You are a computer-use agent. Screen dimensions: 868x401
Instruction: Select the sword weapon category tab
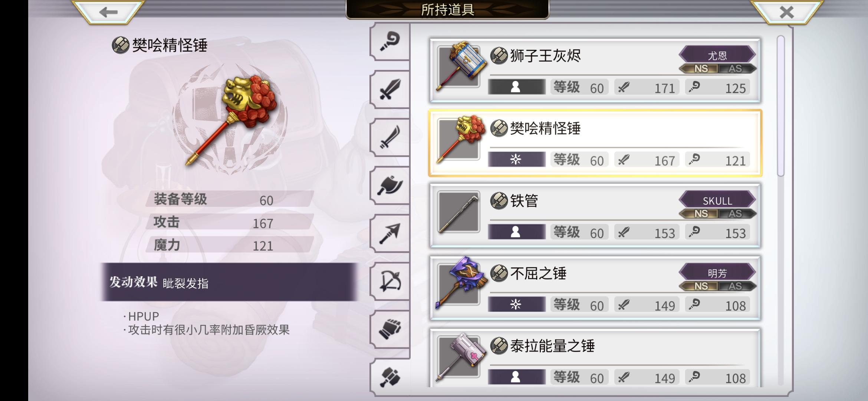click(x=390, y=89)
